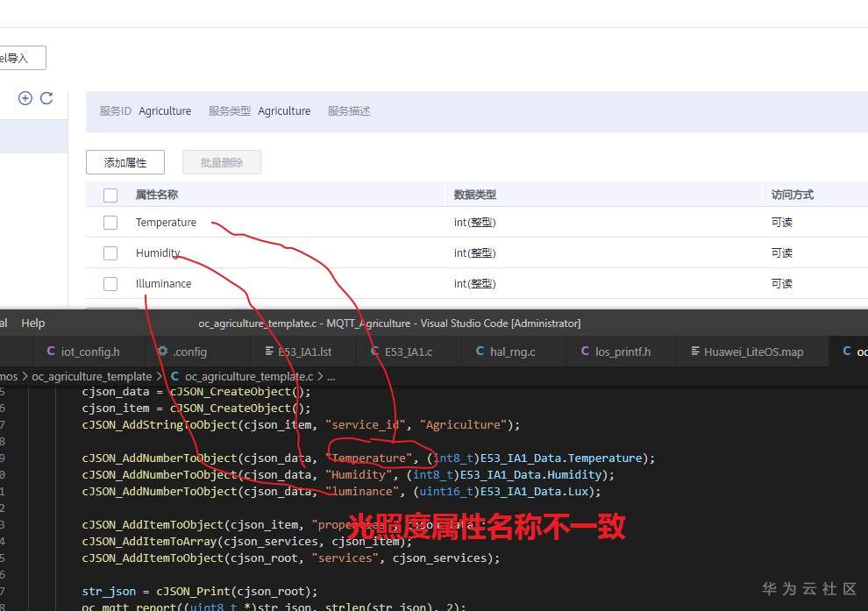The height and width of the screenshot is (611, 868).
Task: Click the Humidity attribute name
Action: tap(158, 253)
